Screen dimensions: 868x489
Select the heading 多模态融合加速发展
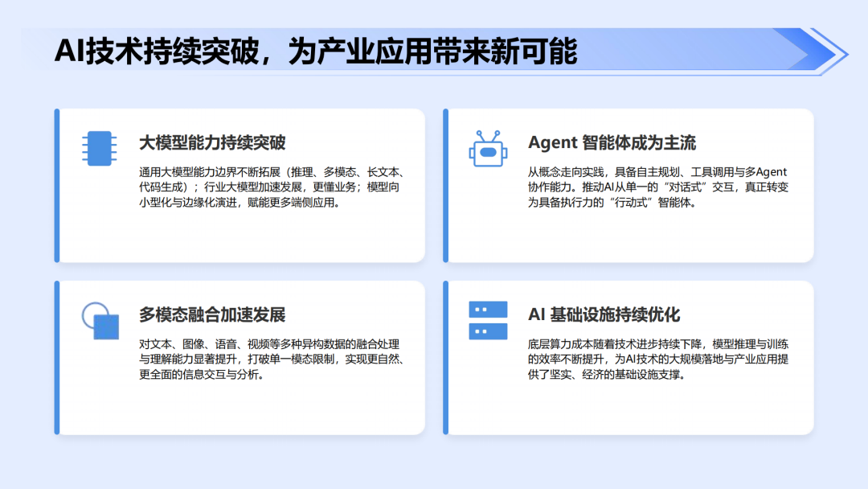[x=212, y=315]
